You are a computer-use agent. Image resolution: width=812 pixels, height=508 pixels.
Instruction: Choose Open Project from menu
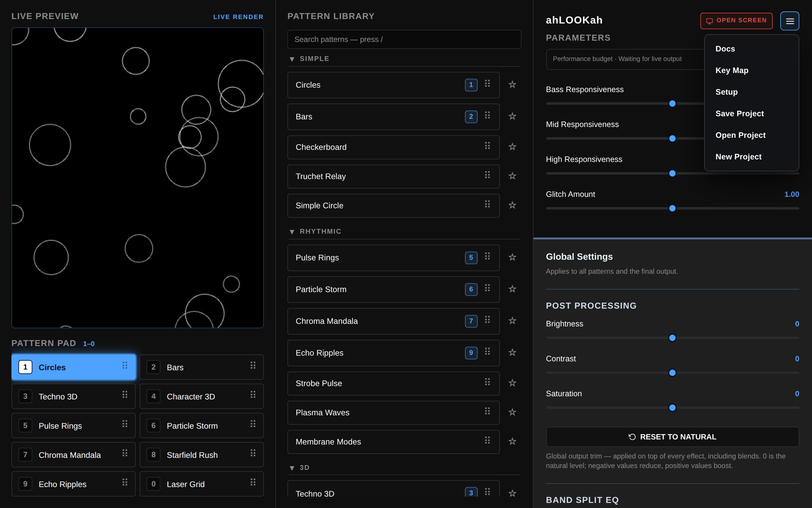click(x=741, y=135)
